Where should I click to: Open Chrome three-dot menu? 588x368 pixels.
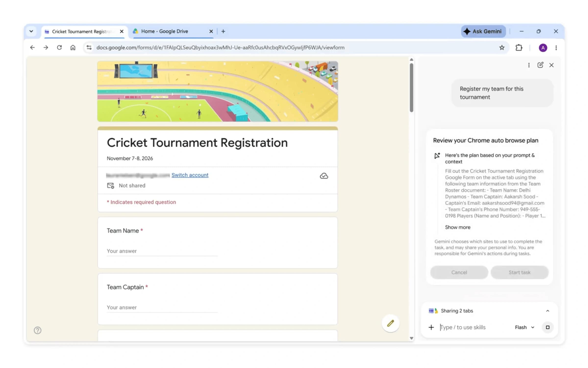pos(556,48)
